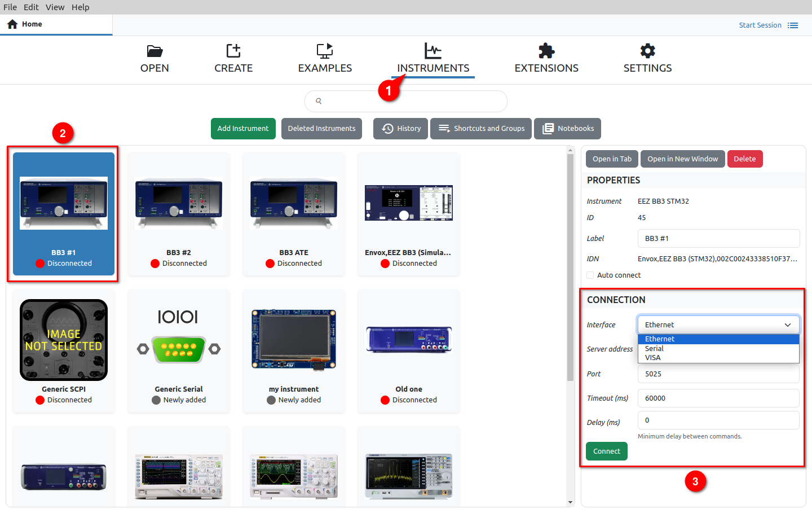This screenshot has height=513, width=812.
Task: Choose VISA in the Interface list
Action: click(x=718, y=358)
